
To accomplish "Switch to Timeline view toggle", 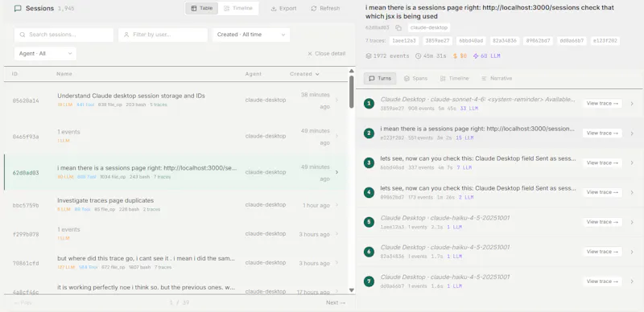I will (238, 8).
